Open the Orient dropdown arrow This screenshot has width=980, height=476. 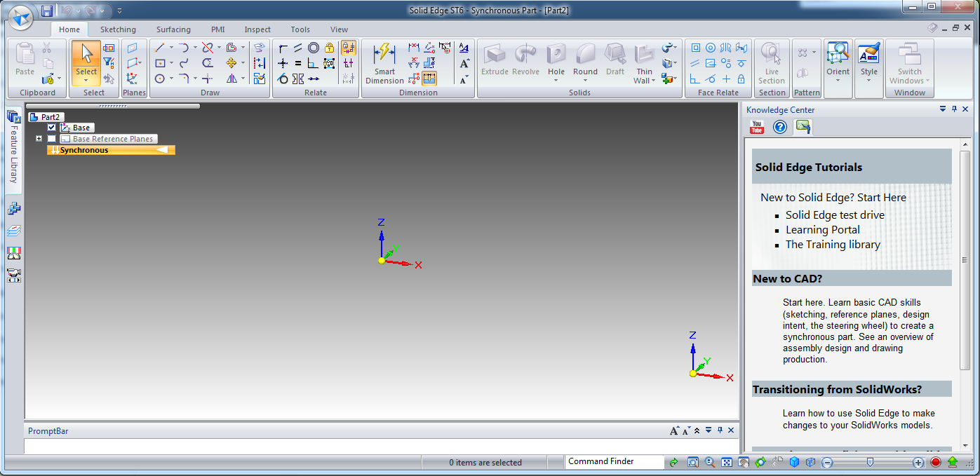point(838,80)
